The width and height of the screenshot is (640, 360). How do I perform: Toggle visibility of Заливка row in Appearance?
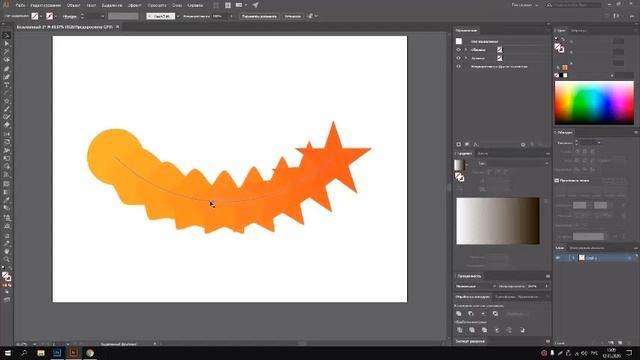click(x=458, y=58)
